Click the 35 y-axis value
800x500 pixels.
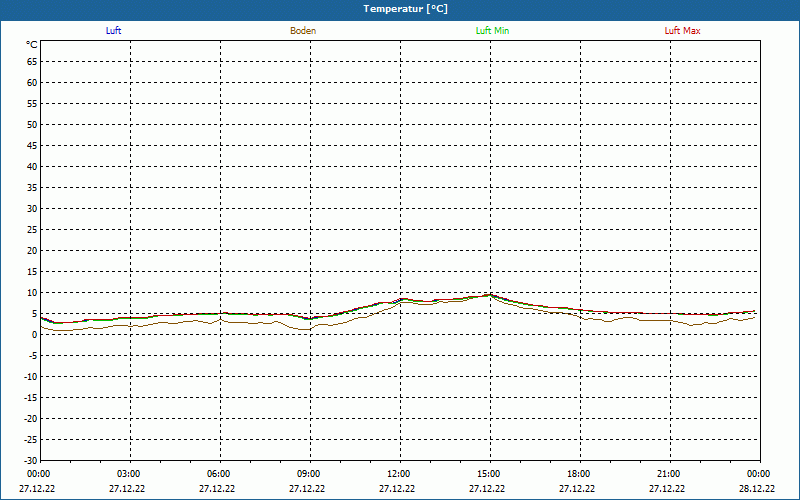tap(32, 188)
